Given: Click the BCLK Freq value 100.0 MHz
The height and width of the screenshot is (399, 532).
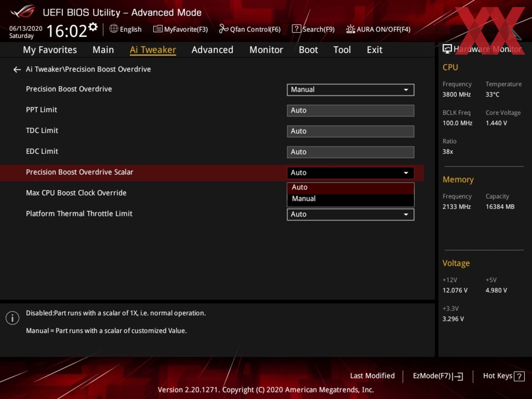Looking at the screenshot, I should [x=457, y=123].
